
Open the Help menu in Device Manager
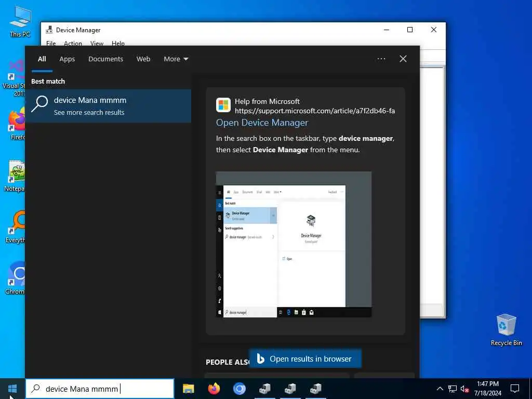(118, 44)
